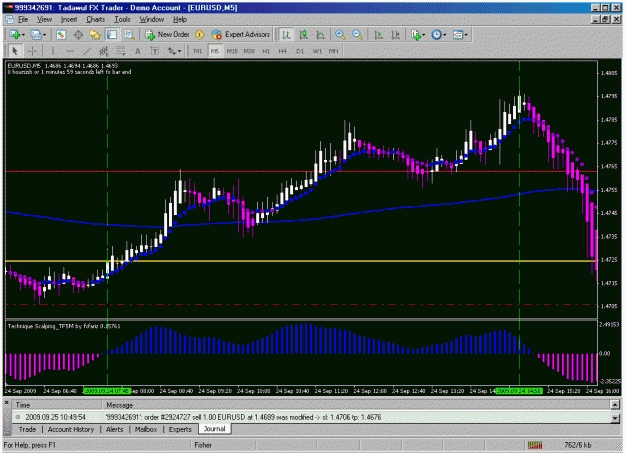Select the Fibonacci Retracement tool
The width and height of the screenshot is (625, 453).
coord(120,51)
